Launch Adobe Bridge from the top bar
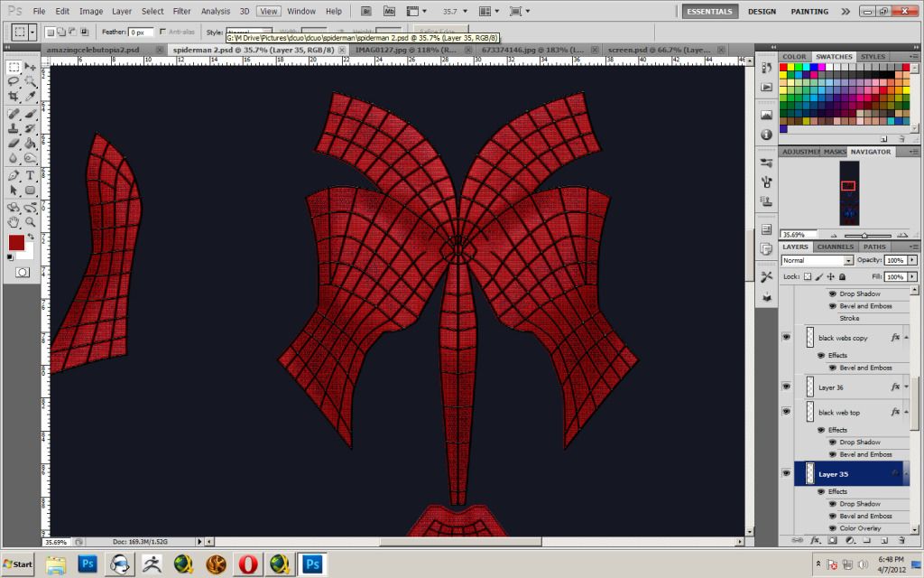Image resolution: width=924 pixels, height=578 pixels. click(366, 11)
